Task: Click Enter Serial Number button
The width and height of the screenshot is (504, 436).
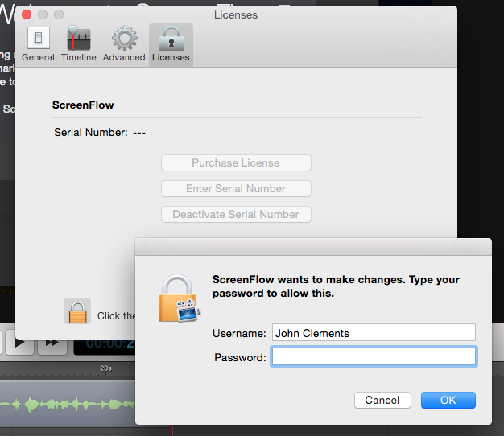Action: [x=236, y=188]
